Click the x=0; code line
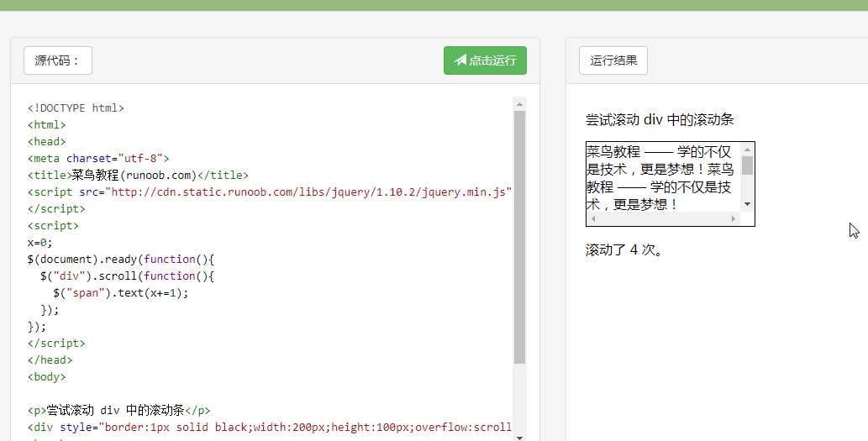This screenshot has width=868, height=441. [x=39, y=243]
